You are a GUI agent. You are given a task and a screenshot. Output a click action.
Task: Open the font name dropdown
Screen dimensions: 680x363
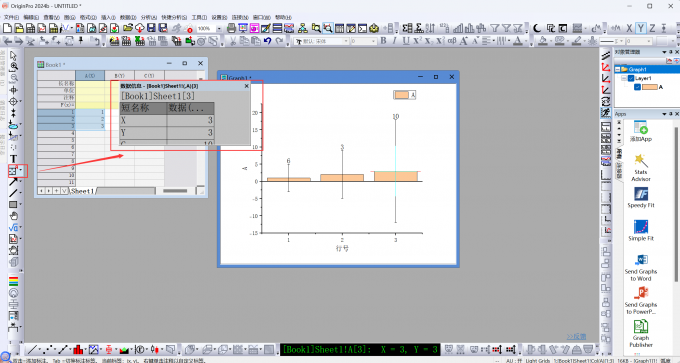346,41
